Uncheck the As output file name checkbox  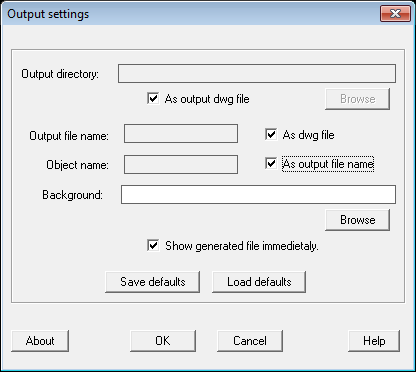coord(271,164)
